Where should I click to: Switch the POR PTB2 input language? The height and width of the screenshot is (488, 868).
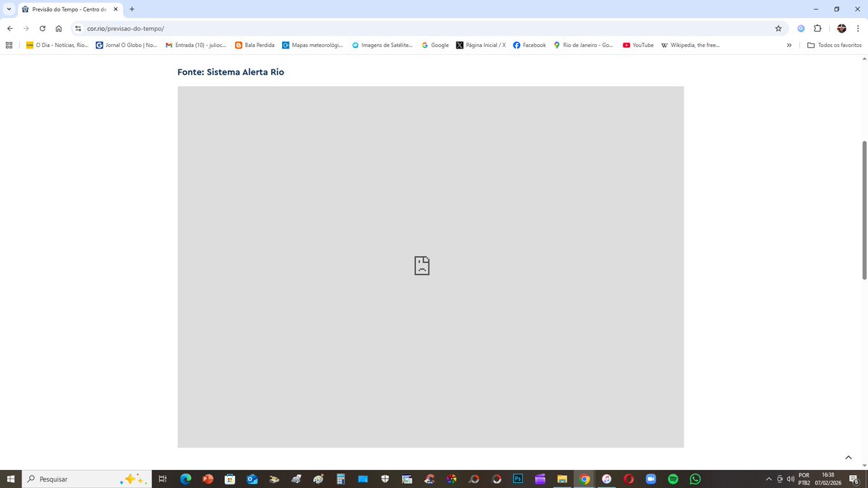804,479
